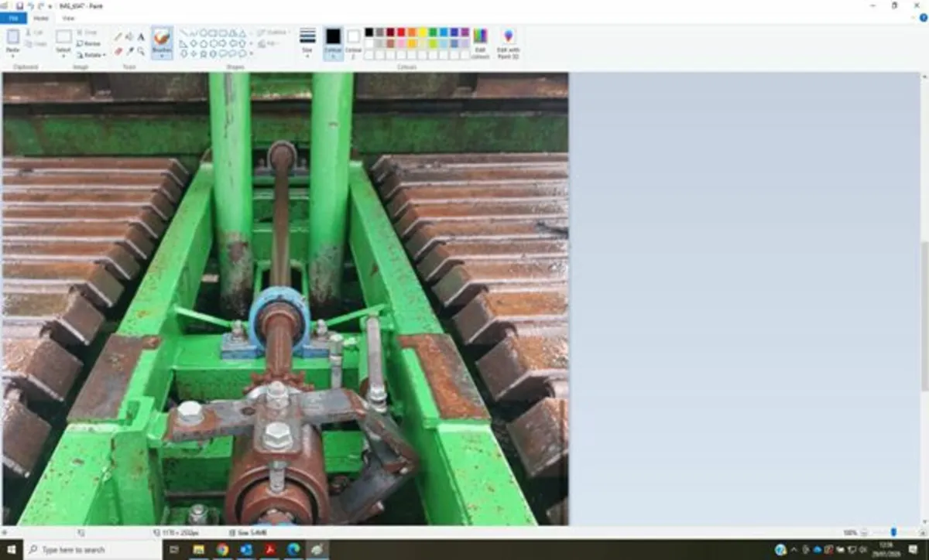This screenshot has width=929, height=560.
Task: Click the Resize button
Action: [x=89, y=43]
